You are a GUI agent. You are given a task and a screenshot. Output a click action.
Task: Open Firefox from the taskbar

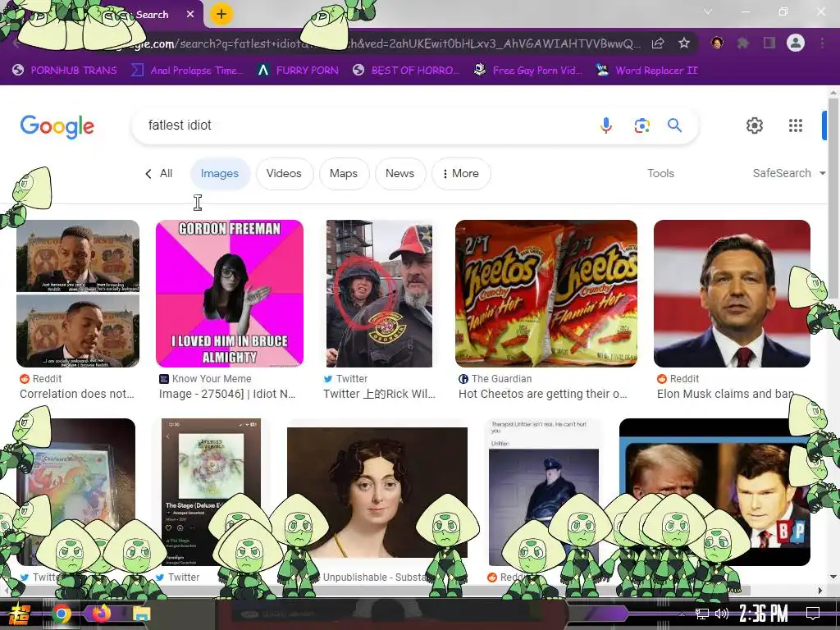tap(101, 613)
